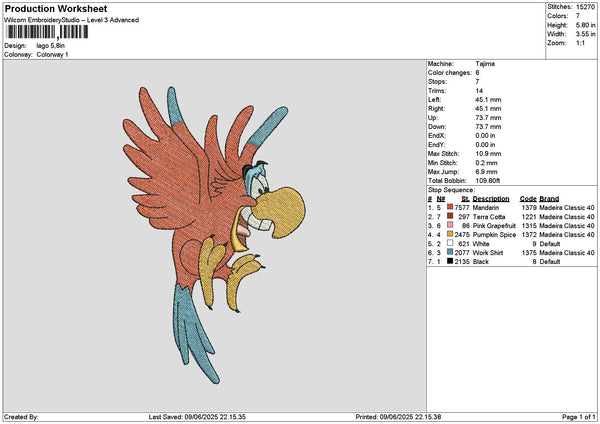The height and width of the screenshot is (424, 600).
Task: Click the Pink Grapefruit swatch
Action: click(x=448, y=225)
